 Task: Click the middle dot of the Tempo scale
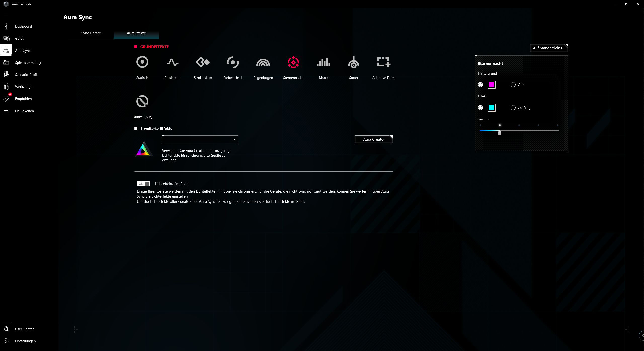(x=519, y=125)
